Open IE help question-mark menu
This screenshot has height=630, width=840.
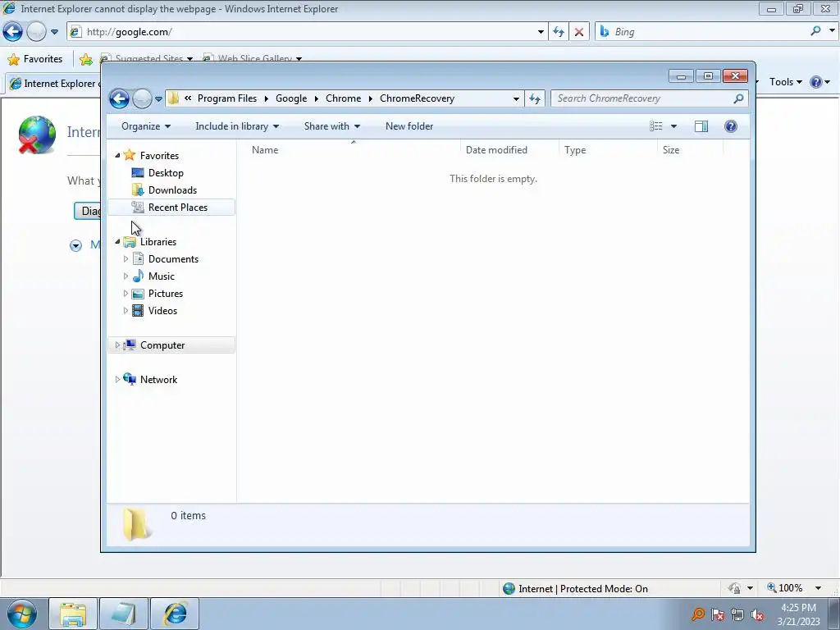(x=820, y=82)
